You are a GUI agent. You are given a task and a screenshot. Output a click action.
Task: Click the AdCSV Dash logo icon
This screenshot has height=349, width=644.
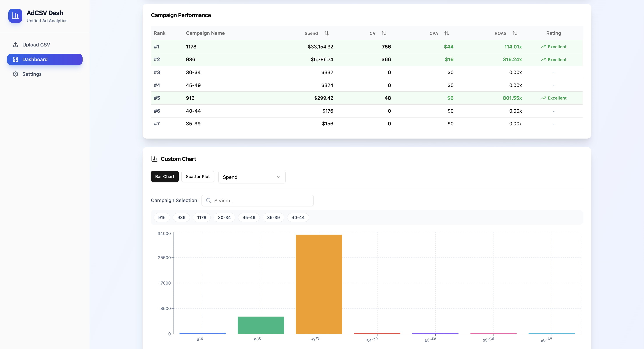click(x=15, y=16)
